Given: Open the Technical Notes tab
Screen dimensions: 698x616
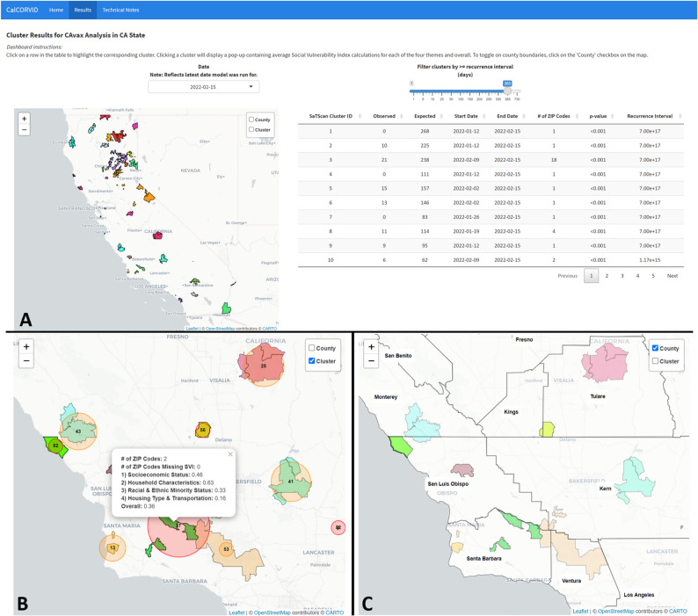Looking at the screenshot, I should click(x=120, y=10).
